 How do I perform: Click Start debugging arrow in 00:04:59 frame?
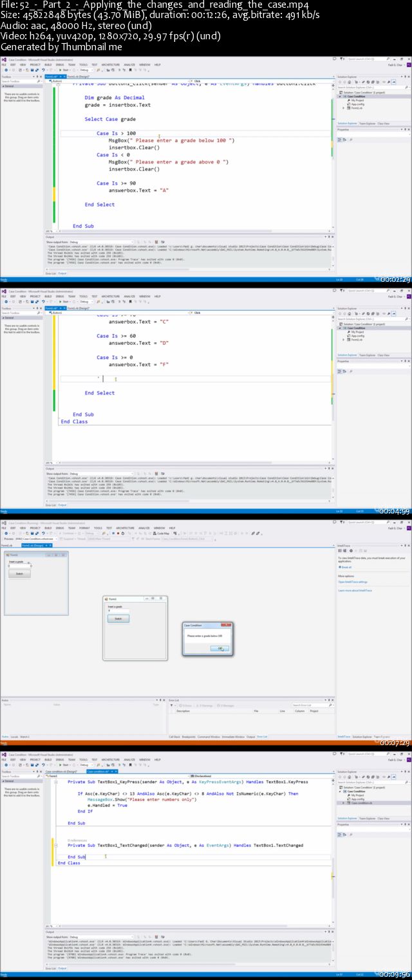(x=64, y=302)
